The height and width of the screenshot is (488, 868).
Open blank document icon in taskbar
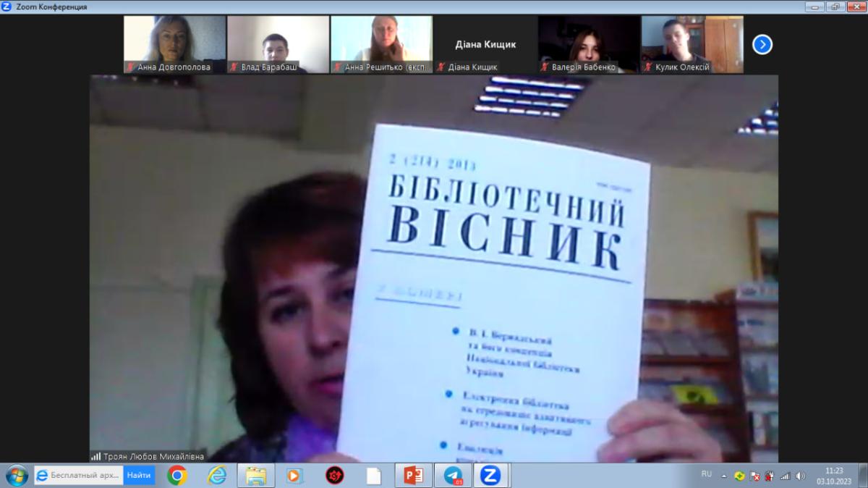click(373, 476)
